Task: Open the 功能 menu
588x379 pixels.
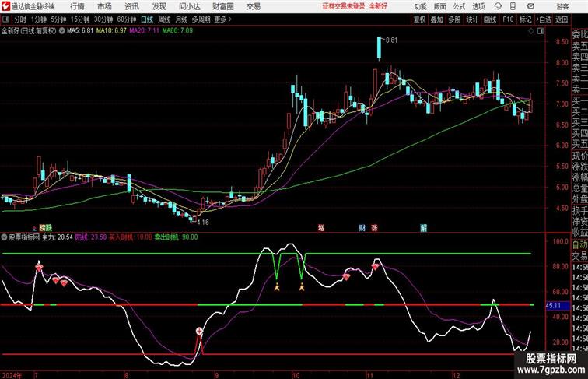Action: [x=420, y=6]
